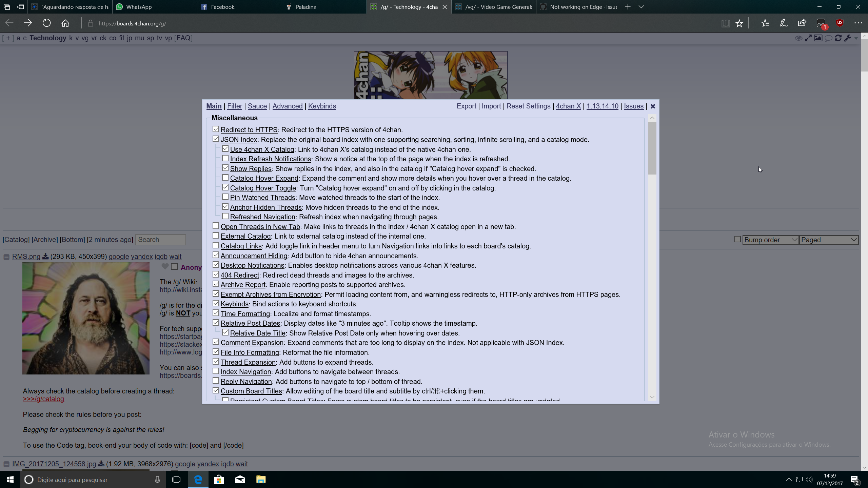Open the >>>/g/catalog link
This screenshot has width=868, height=488.
point(43,399)
